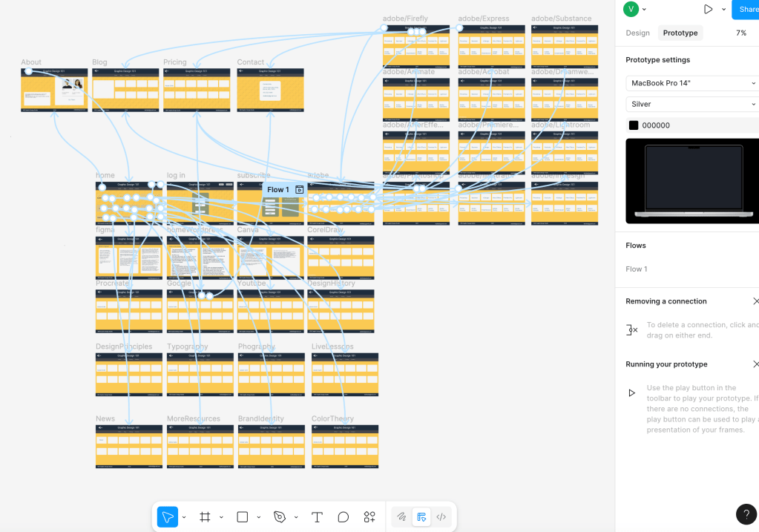759x532 pixels.
Task: Select the Text tool
Action: 317,517
